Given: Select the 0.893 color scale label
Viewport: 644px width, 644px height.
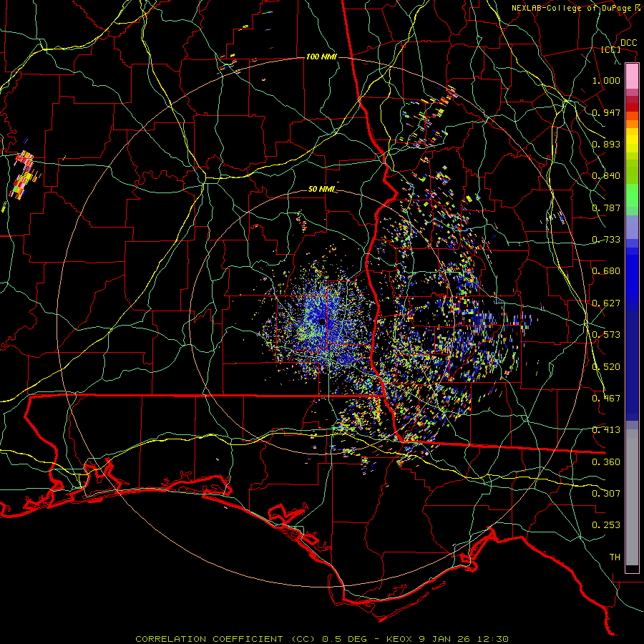Looking at the screenshot, I should click(x=606, y=144).
